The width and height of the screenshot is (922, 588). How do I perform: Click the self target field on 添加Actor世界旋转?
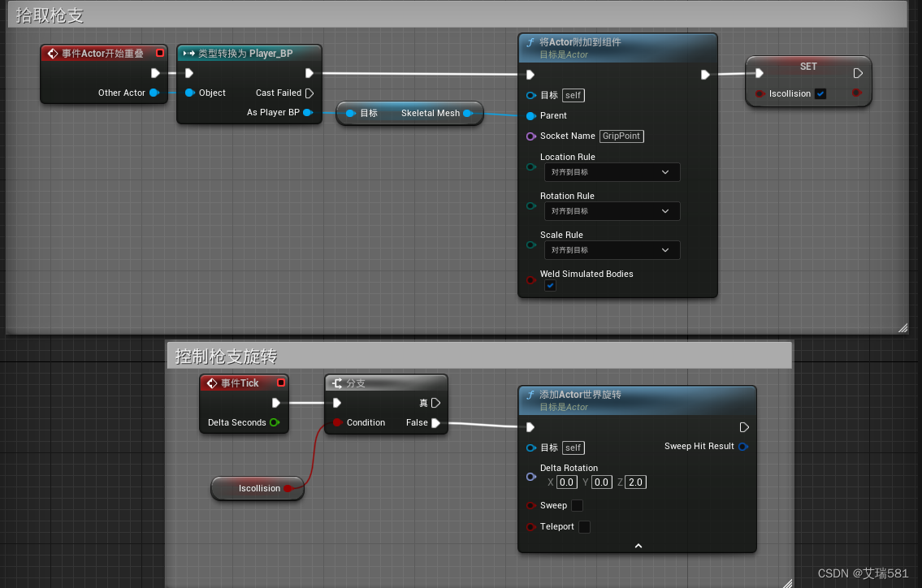574,448
